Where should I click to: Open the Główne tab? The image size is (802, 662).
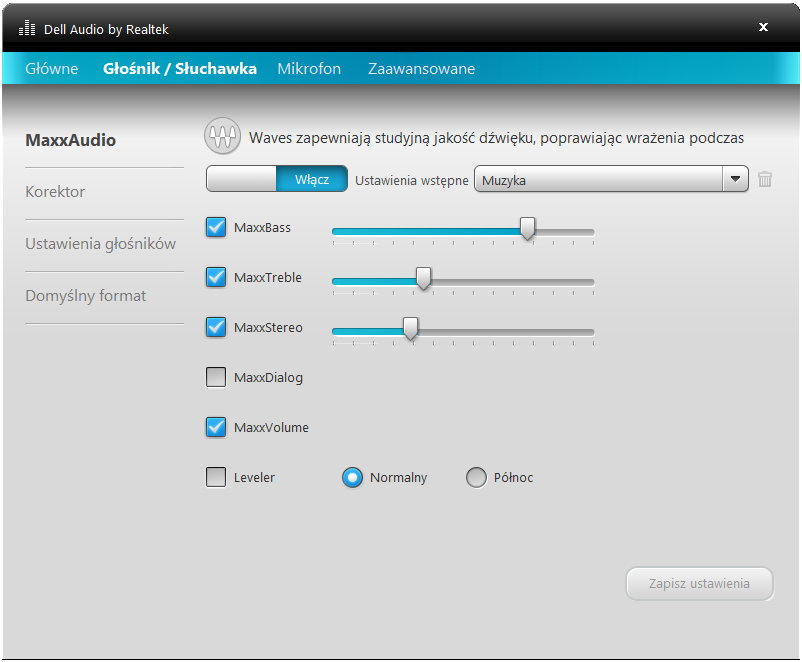52,69
